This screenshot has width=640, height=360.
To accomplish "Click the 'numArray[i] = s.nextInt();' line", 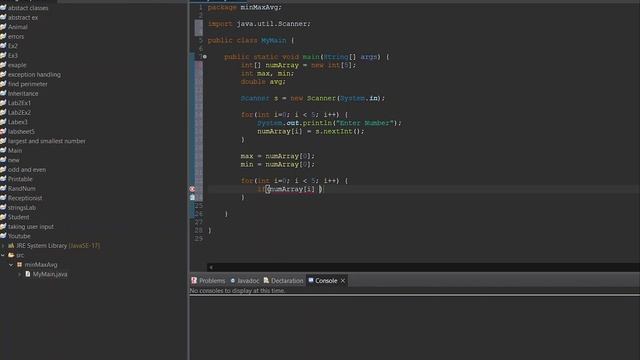I will [310, 131].
